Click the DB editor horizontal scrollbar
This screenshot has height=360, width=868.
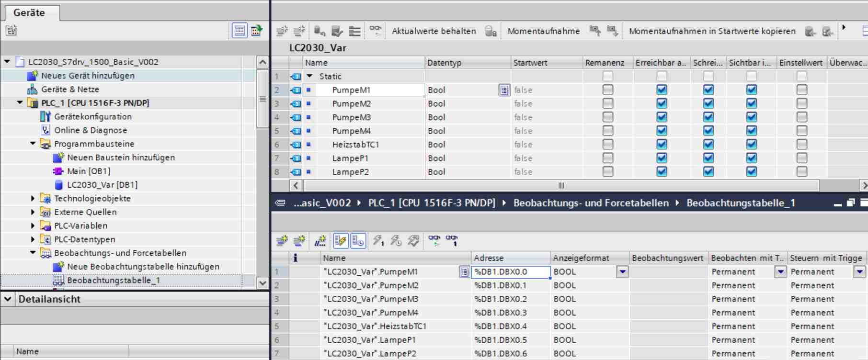click(560, 186)
